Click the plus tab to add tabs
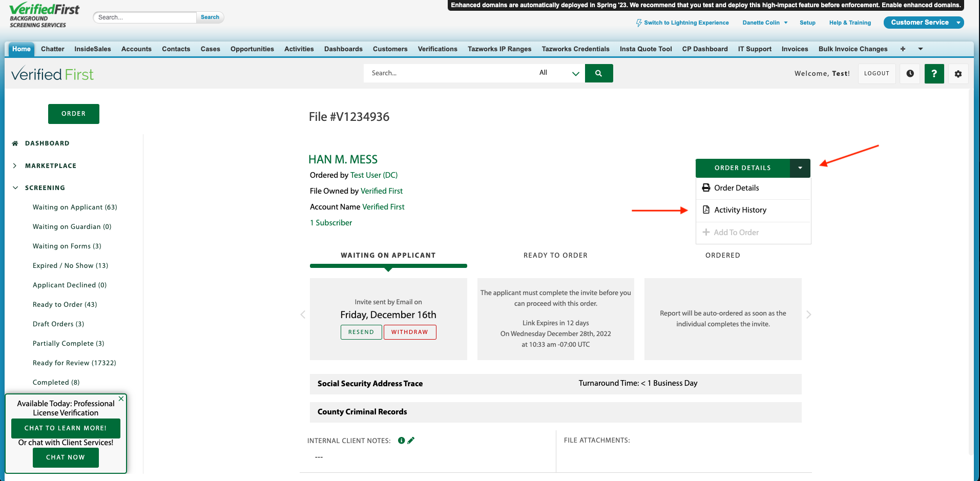 [x=903, y=49]
